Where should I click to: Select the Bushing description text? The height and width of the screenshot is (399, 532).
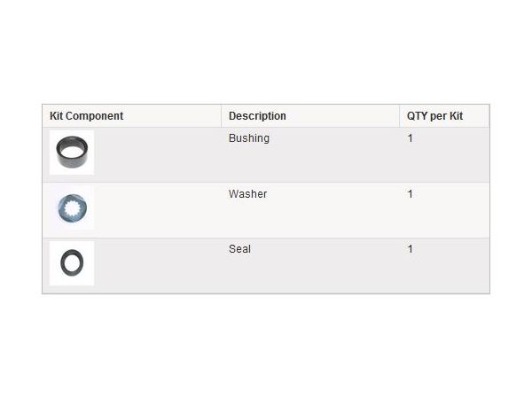point(249,138)
